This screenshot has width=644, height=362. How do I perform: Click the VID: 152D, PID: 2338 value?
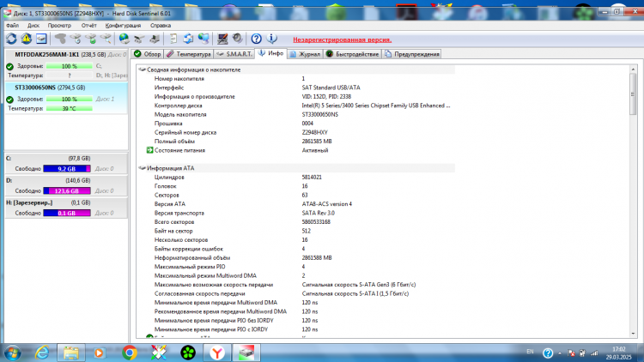coord(326,97)
